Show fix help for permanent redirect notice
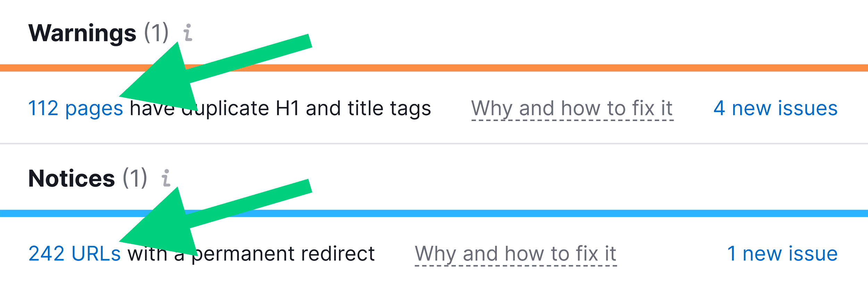This screenshot has width=868, height=287. coord(515,253)
